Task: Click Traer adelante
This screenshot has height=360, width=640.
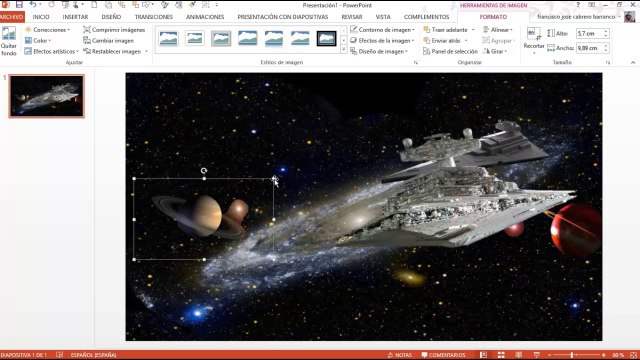Action: tap(445, 30)
